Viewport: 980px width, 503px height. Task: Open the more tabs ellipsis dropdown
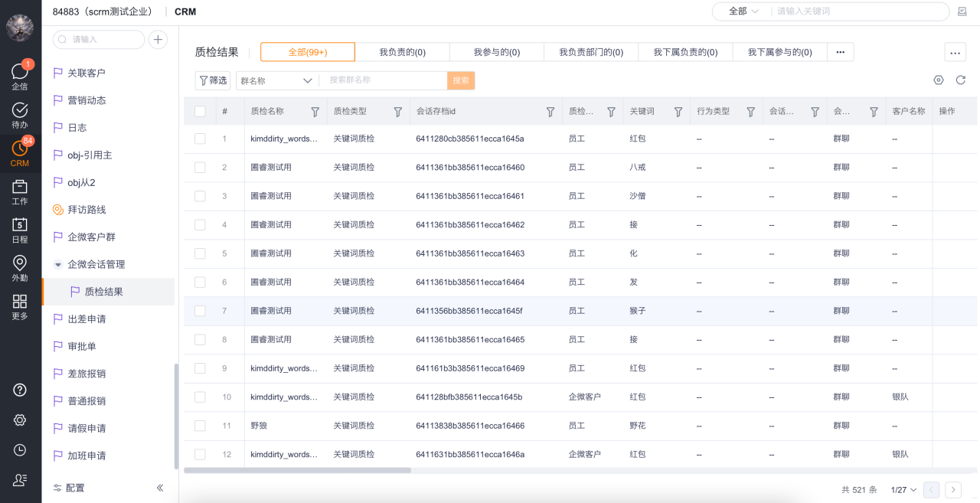click(x=840, y=52)
